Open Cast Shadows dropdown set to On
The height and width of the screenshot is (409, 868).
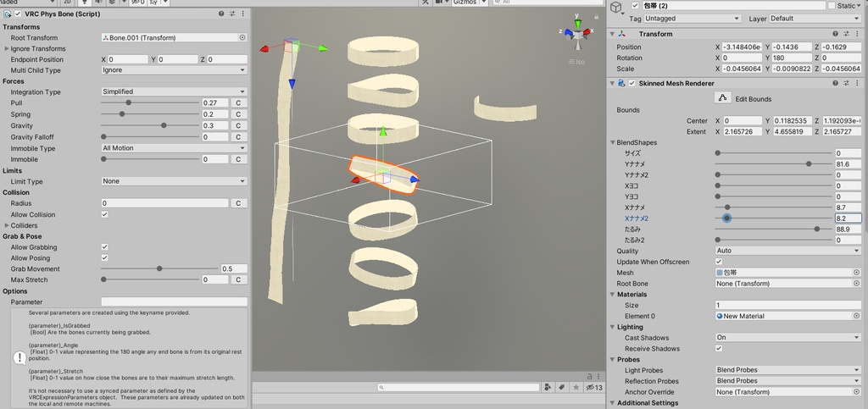[787, 337]
